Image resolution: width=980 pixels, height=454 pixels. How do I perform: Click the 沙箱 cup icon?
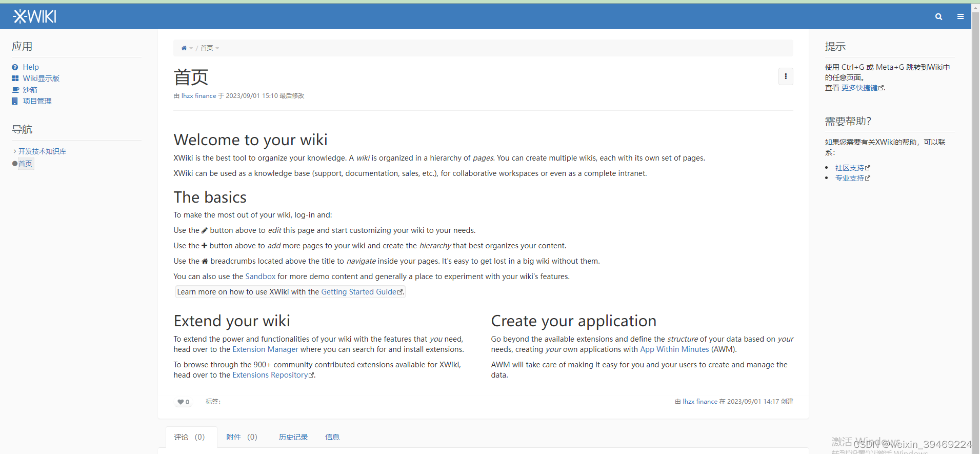pyautogui.click(x=15, y=90)
